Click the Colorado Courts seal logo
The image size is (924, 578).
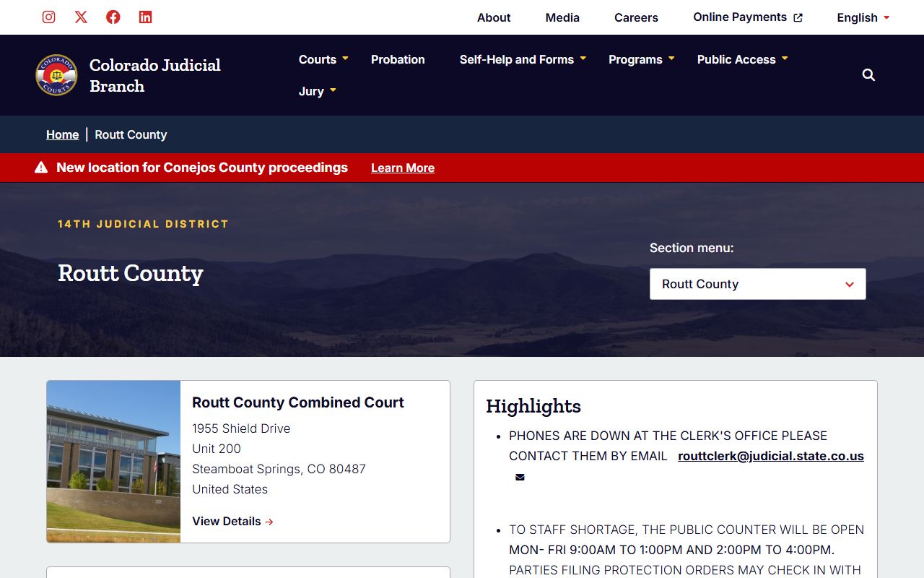click(x=56, y=75)
